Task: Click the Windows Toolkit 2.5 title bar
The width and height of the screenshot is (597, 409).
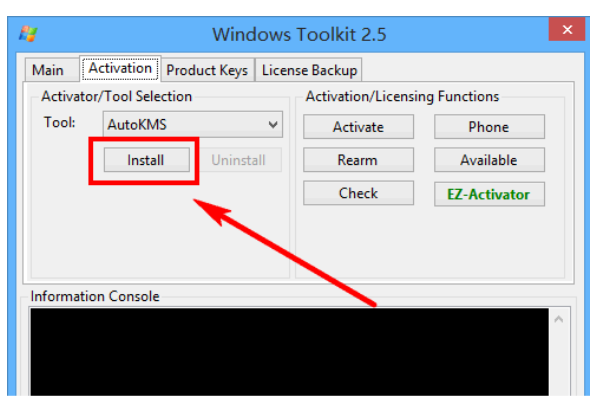Action: (299, 34)
